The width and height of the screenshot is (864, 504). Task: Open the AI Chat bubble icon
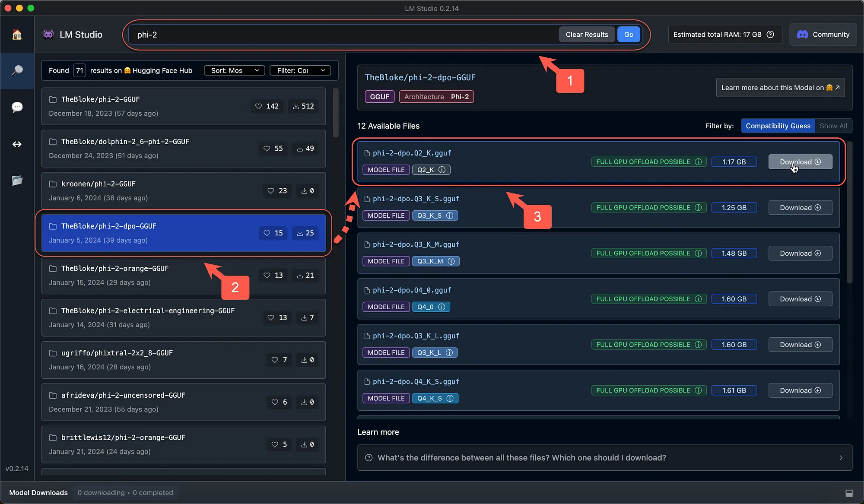point(17,107)
